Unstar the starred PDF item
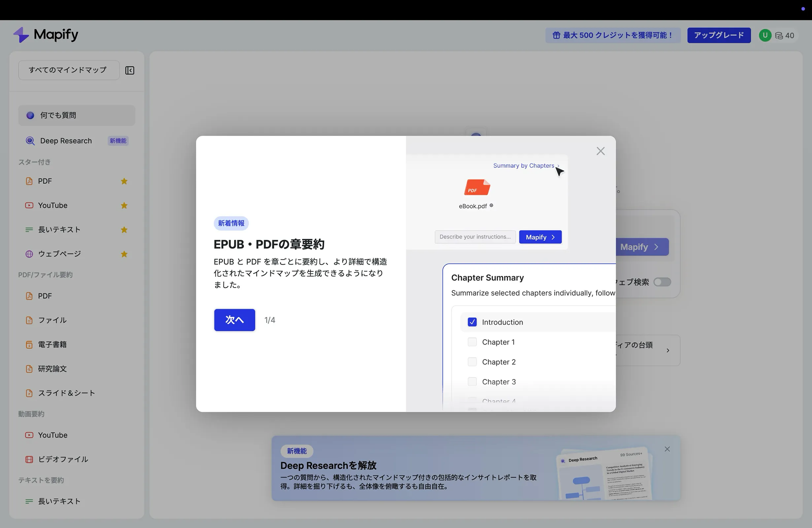 tap(124, 181)
